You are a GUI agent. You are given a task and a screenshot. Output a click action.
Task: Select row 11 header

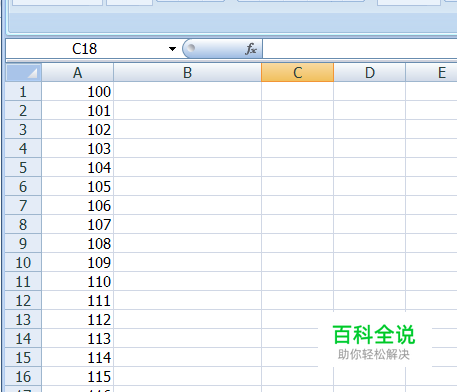(x=23, y=281)
